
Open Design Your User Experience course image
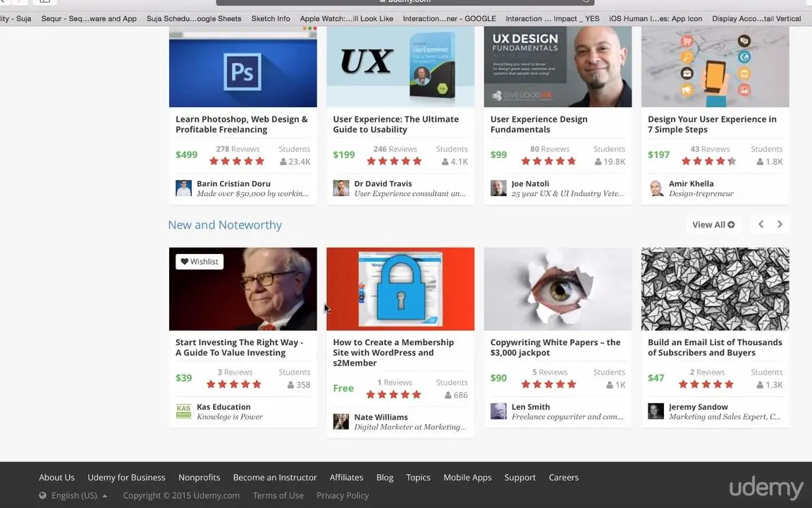pyautogui.click(x=715, y=67)
